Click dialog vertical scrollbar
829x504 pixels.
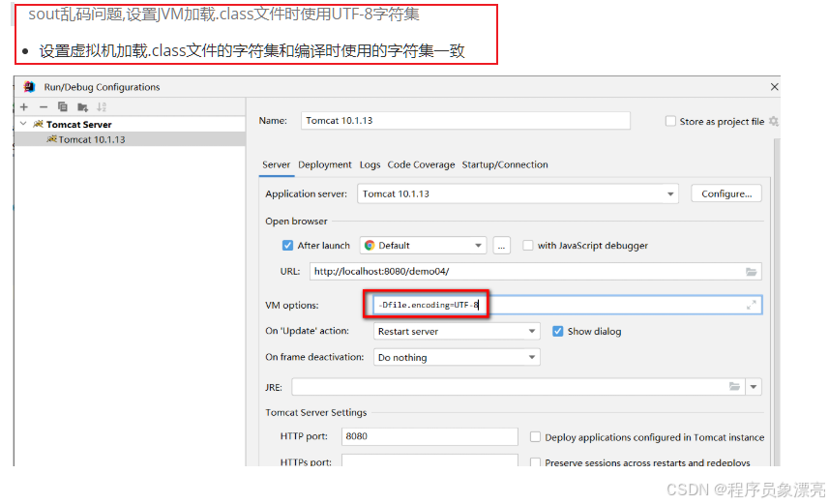(776, 302)
